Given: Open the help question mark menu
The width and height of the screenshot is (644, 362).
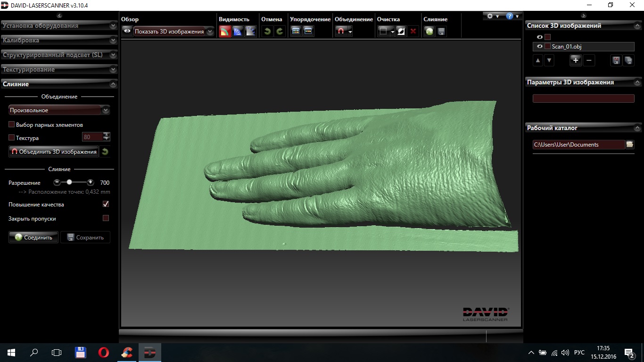Looking at the screenshot, I should coord(510,16).
